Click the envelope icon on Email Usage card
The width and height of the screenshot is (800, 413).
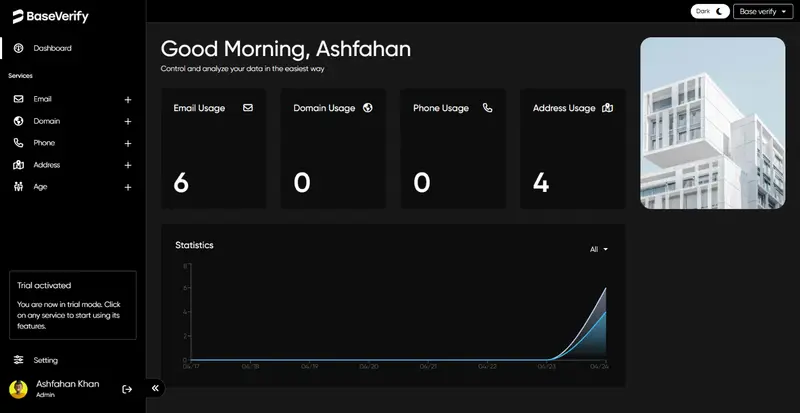tap(247, 108)
